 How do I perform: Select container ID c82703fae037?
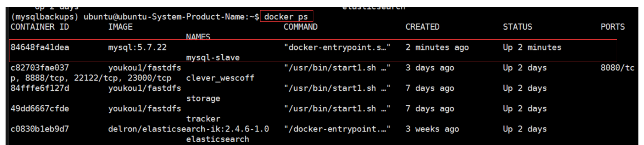(x=40, y=68)
